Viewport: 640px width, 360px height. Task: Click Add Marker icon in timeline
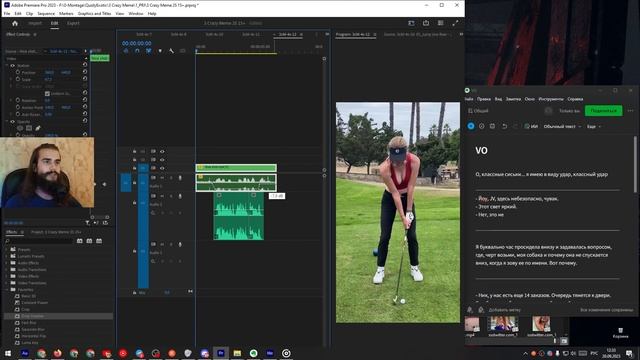point(160,51)
